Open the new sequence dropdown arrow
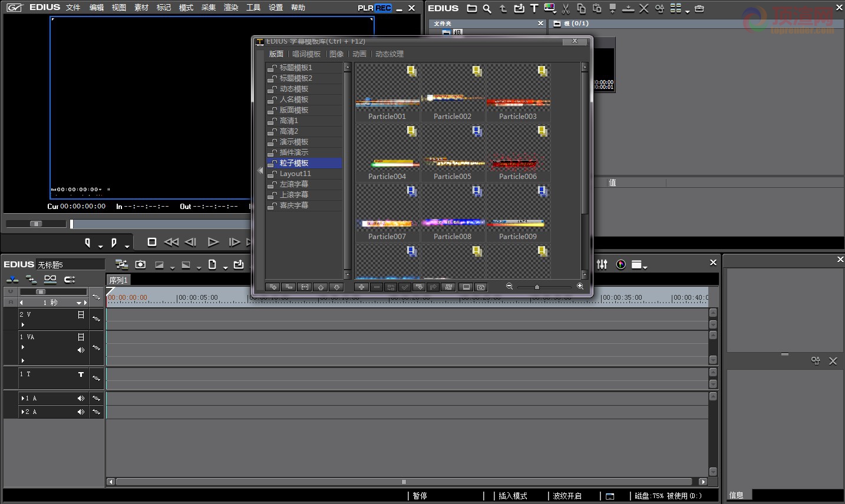This screenshot has height=504, width=845. tap(225, 268)
